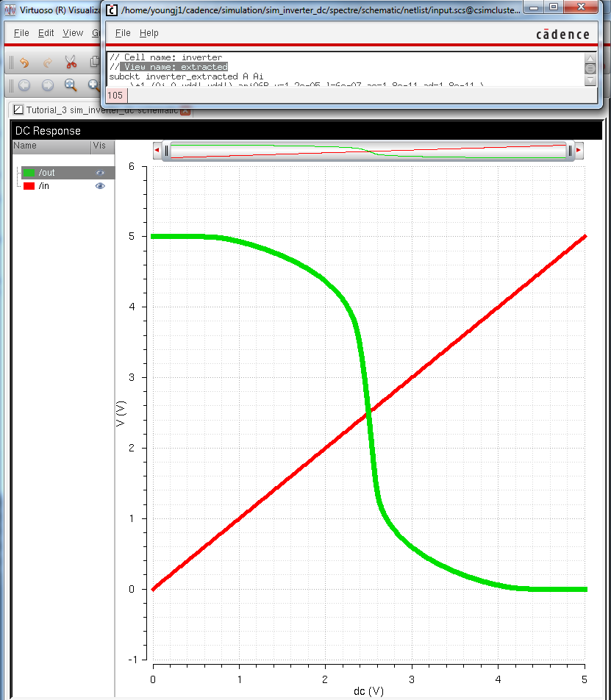Click the dc (V) x-axis label

point(368,691)
